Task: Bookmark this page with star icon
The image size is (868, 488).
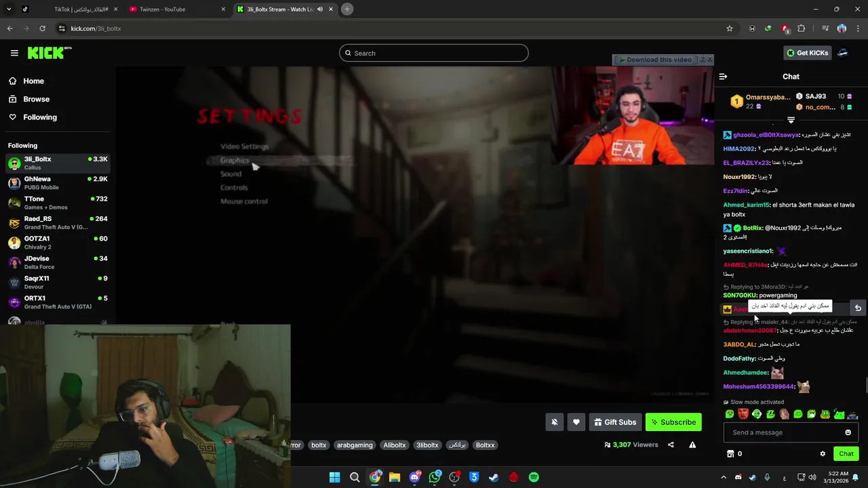Action: coord(730,28)
